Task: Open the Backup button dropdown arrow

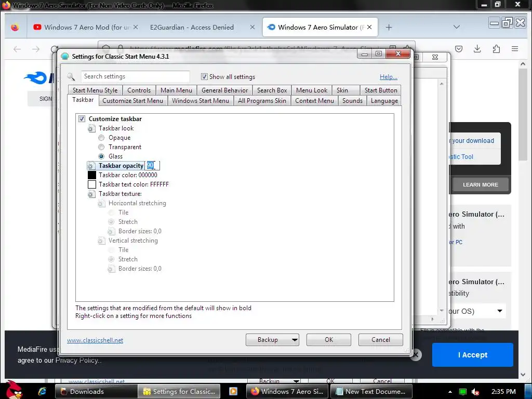Action: click(x=295, y=340)
